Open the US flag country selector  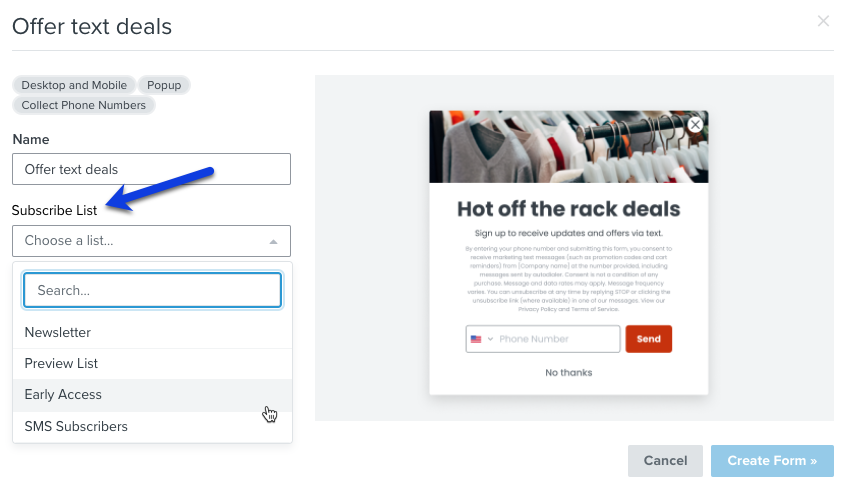481,339
